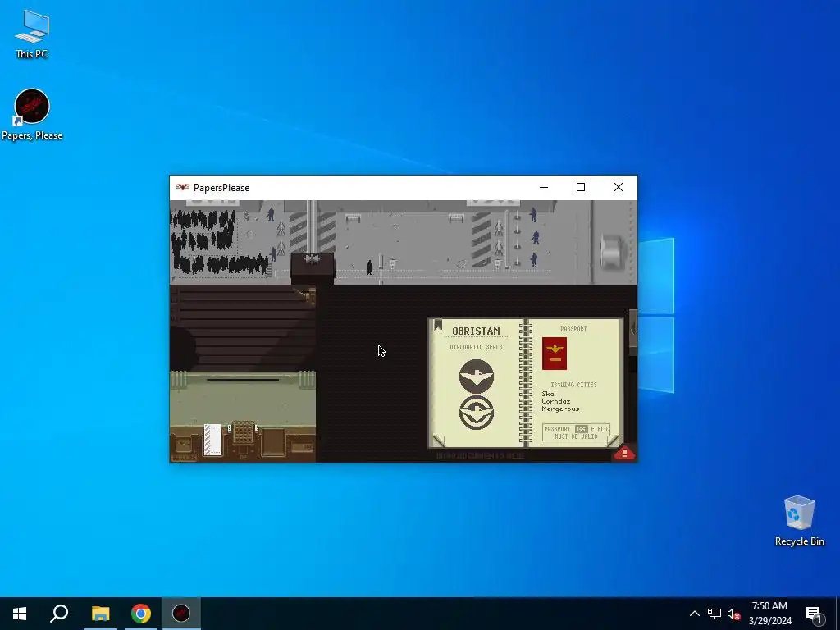Click the ISSUING CITIES label
Viewport: 840px width, 630px height.
[x=573, y=385]
